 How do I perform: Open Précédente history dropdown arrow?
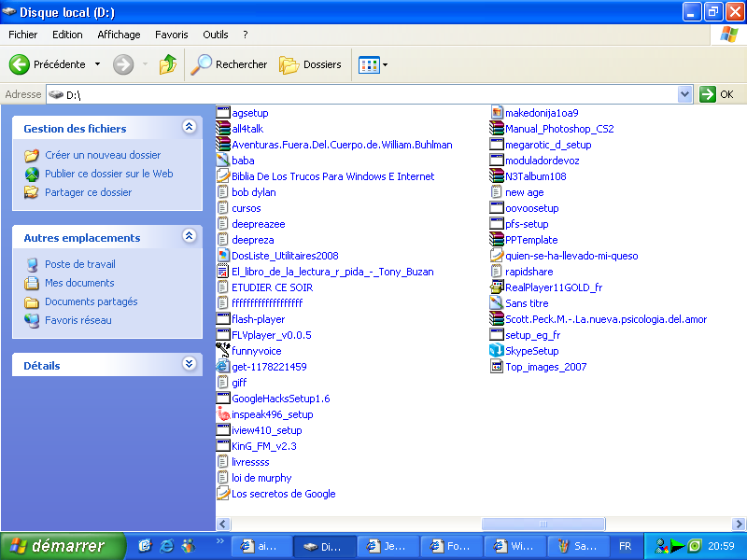click(x=97, y=63)
